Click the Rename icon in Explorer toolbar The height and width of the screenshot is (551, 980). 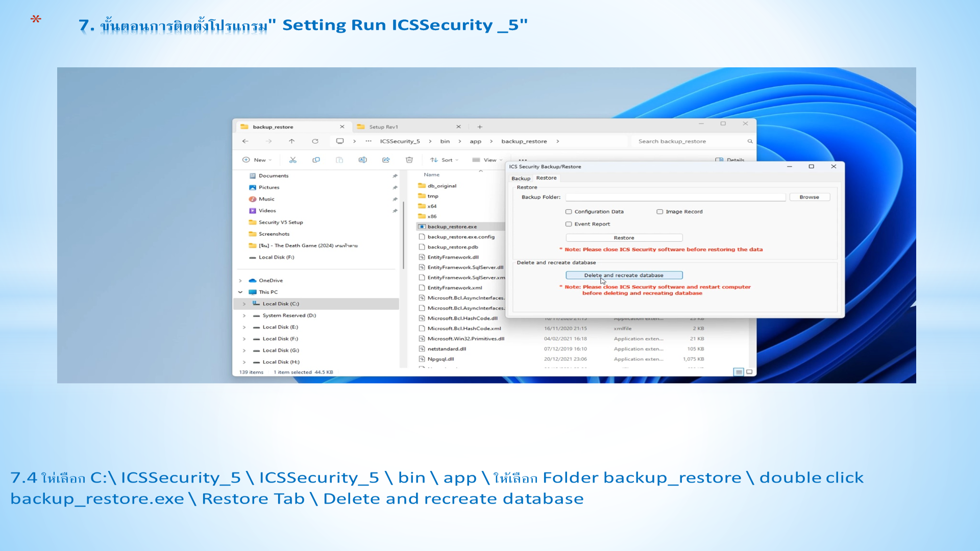pyautogui.click(x=362, y=160)
